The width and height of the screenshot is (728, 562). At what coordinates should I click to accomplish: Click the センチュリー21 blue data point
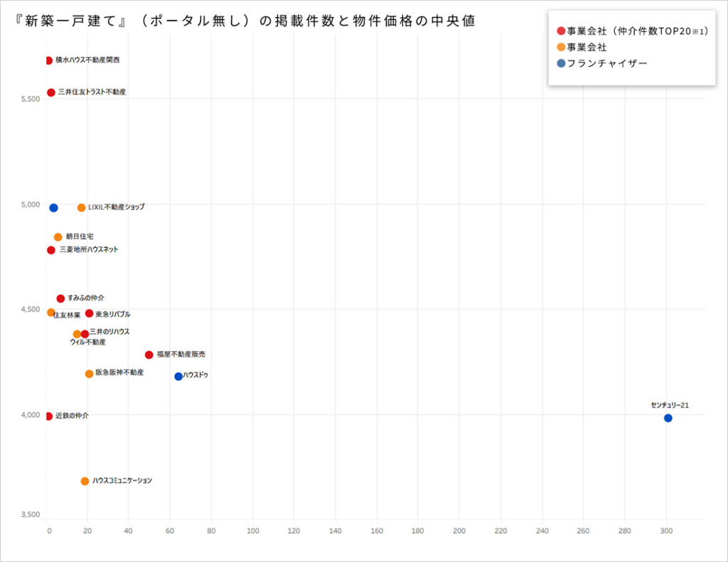(x=668, y=418)
